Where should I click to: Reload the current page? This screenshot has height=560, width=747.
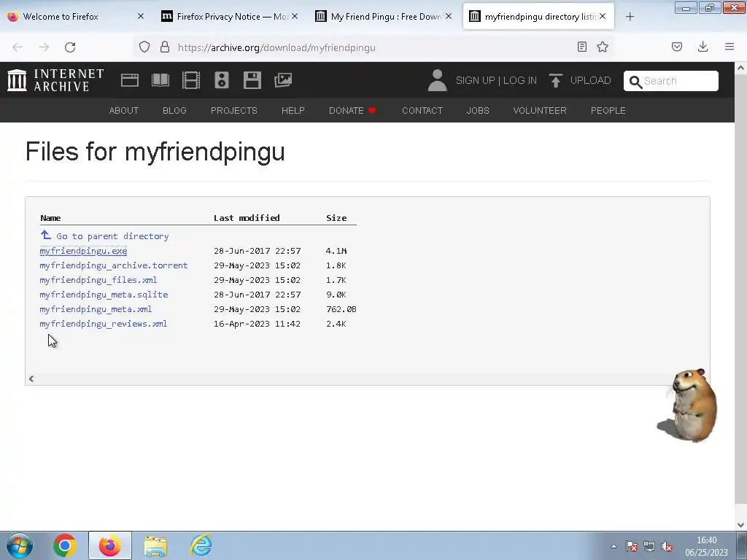70,47
